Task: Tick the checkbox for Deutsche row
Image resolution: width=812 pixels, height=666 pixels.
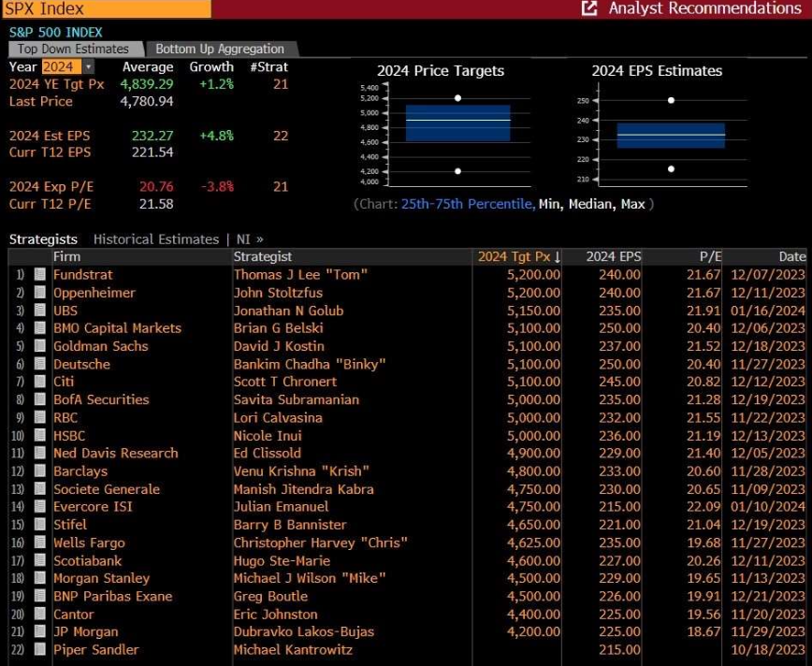Action: (x=40, y=364)
